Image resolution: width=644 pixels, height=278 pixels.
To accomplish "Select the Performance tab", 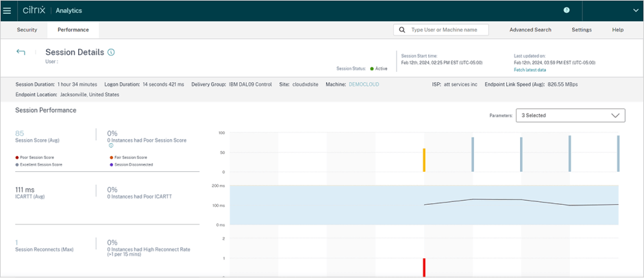I will 73,30.
